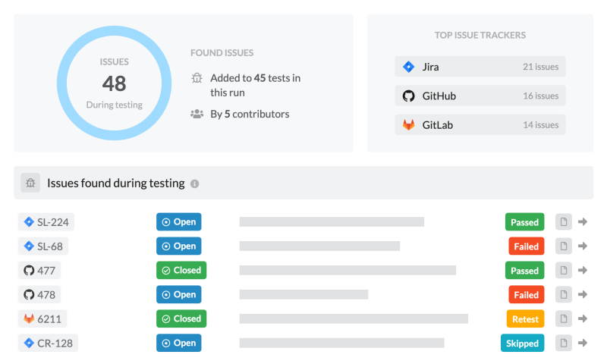Select the GitLab tracker with 14 issues
607x364 pixels.
(x=480, y=125)
